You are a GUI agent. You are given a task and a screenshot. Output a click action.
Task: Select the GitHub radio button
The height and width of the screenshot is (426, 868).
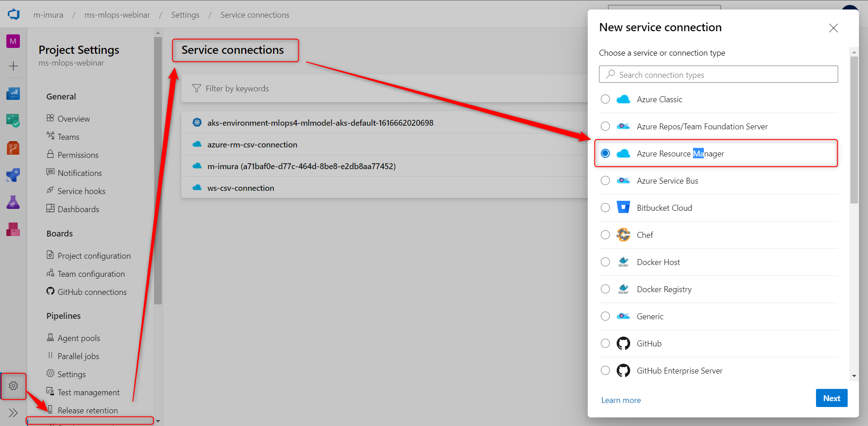(x=605, y=343)
